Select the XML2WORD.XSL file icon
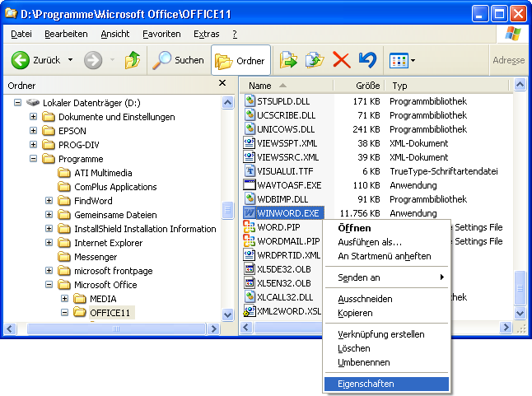This screenshot has width=532, height=396. tap(250, 311)
